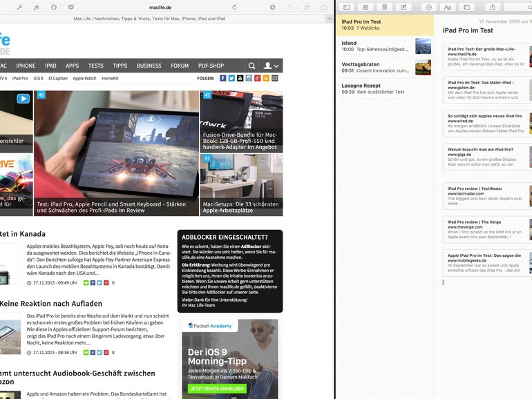This screenshot has width=532, height=399.
Task: Click the 'Apple Watch' topic link
Action: pos(84,78)
